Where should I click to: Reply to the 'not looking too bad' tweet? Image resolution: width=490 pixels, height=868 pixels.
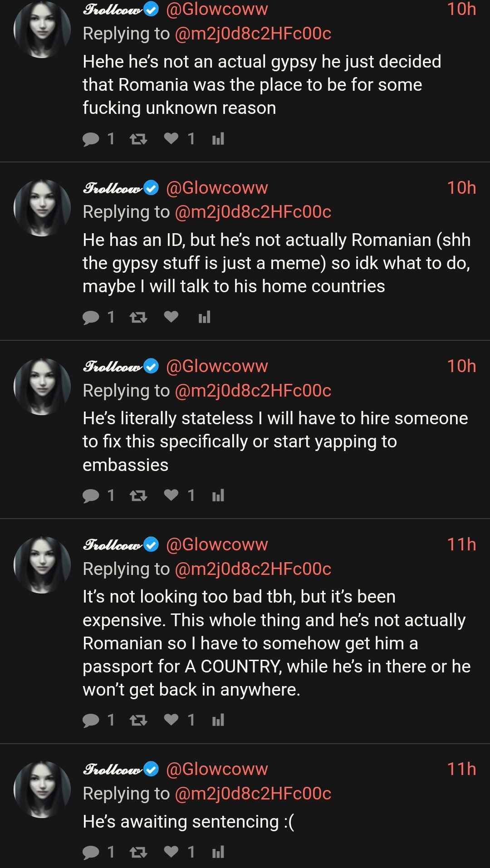[x=91, y=720]
